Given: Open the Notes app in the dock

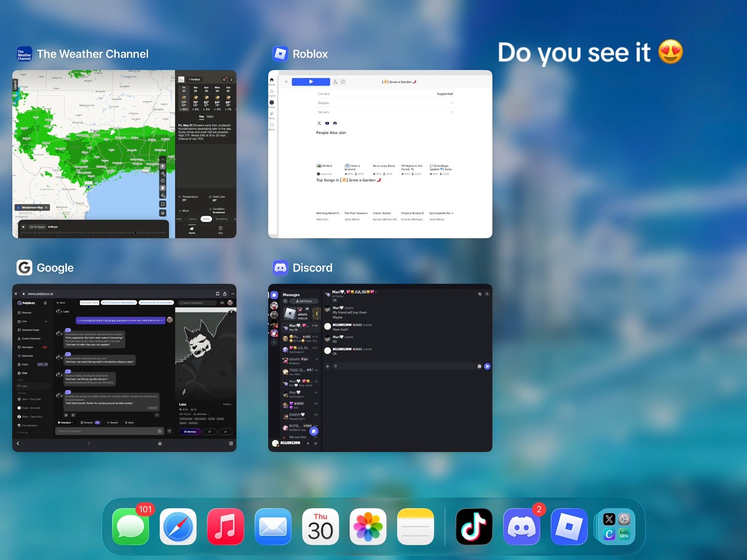Looking at the screenshot, I should [416, 527].
